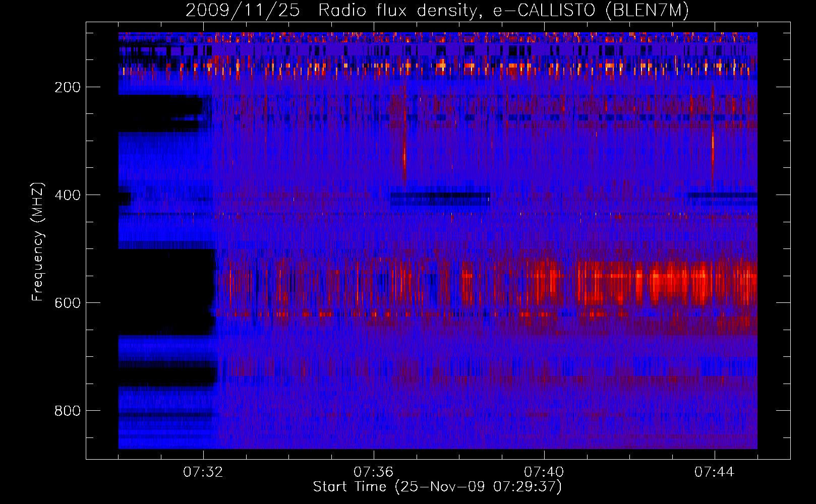816x504 pixels.
Task: Click the 07:44 time tick label
Action: tap(715, 472)
